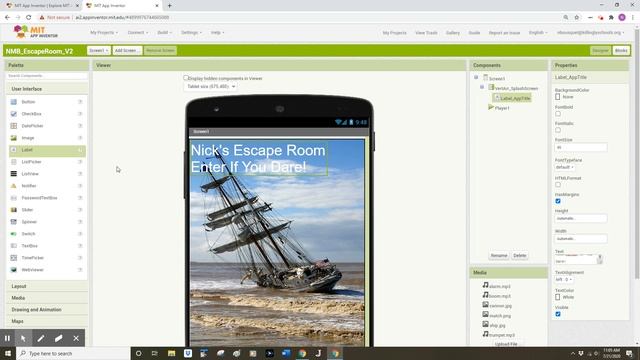Screen dimensions: 640x360
Task: Click the MIT App Inventor logo
Action: (x=36, y=32)
